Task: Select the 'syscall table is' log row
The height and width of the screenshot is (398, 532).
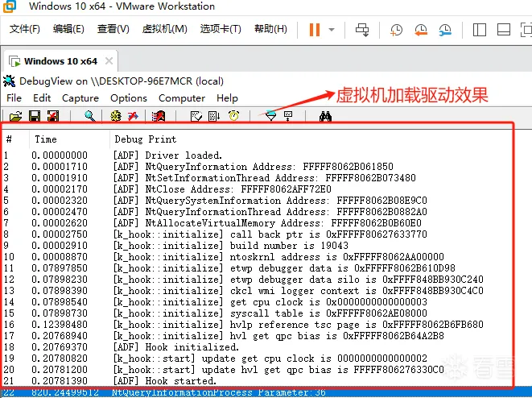Action: pyautogui.click(x=258, y=313)
